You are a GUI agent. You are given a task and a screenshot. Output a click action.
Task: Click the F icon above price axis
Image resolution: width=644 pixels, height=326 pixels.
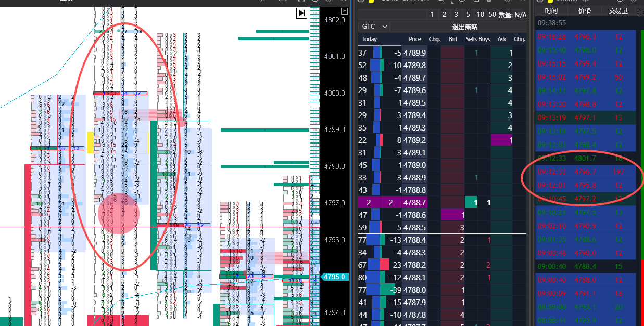[x=344, y=11]
